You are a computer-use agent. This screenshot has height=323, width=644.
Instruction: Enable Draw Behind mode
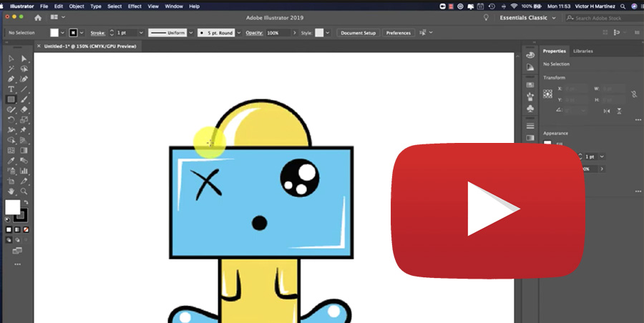[x=17, y=239]
